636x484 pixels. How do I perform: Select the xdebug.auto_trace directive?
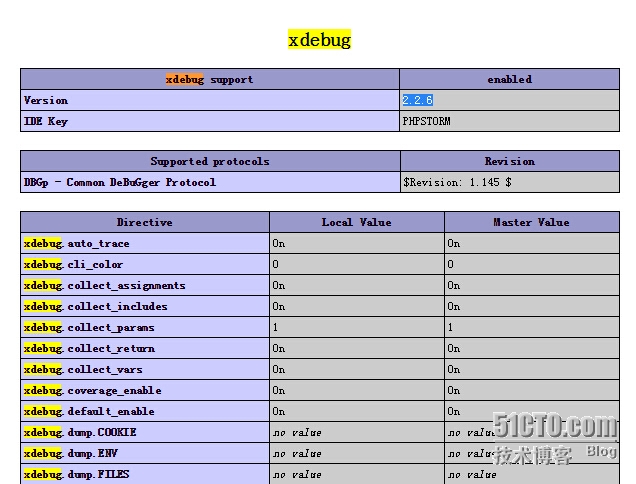[x=77, y=243]
